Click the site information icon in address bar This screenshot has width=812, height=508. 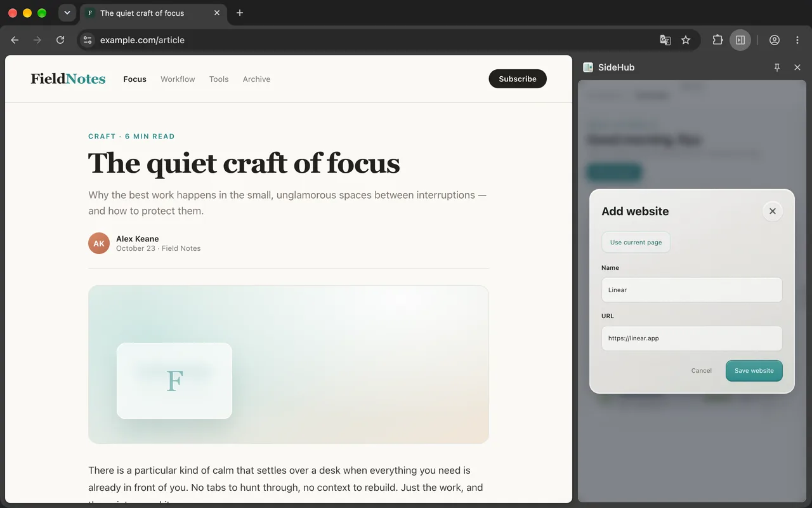click(x=88, y=40)
